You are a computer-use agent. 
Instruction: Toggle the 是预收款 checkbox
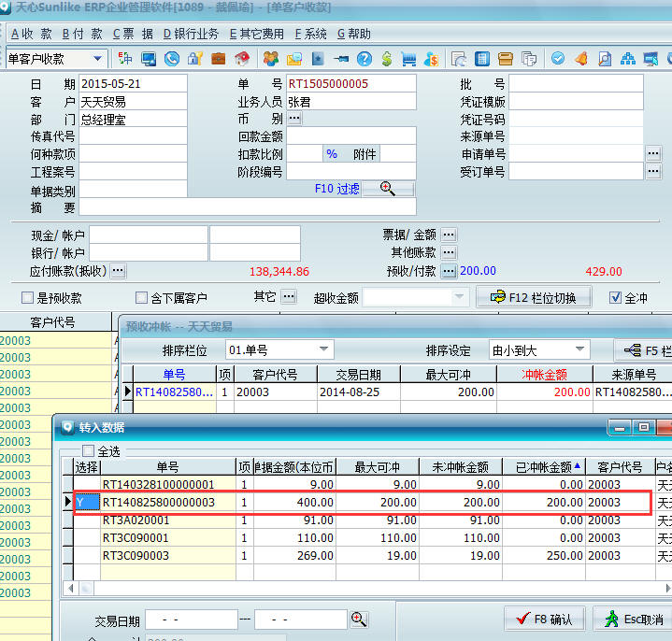coord(27,297)
